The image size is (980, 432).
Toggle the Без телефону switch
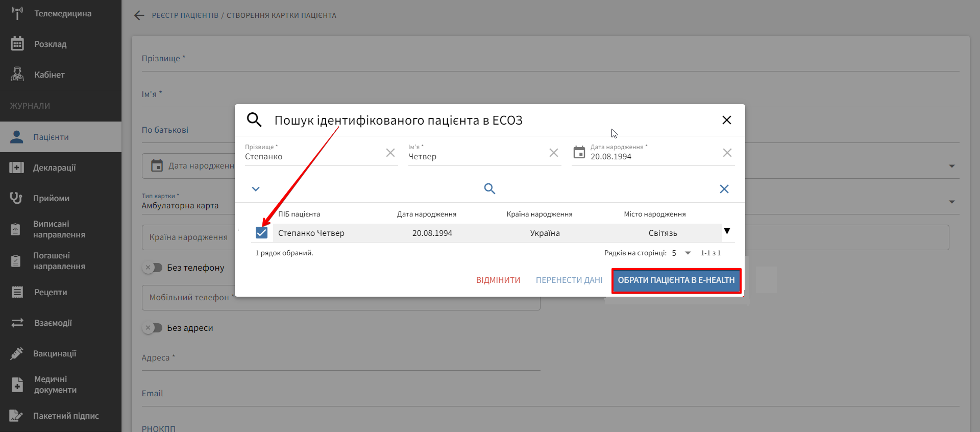coord(153,268)
